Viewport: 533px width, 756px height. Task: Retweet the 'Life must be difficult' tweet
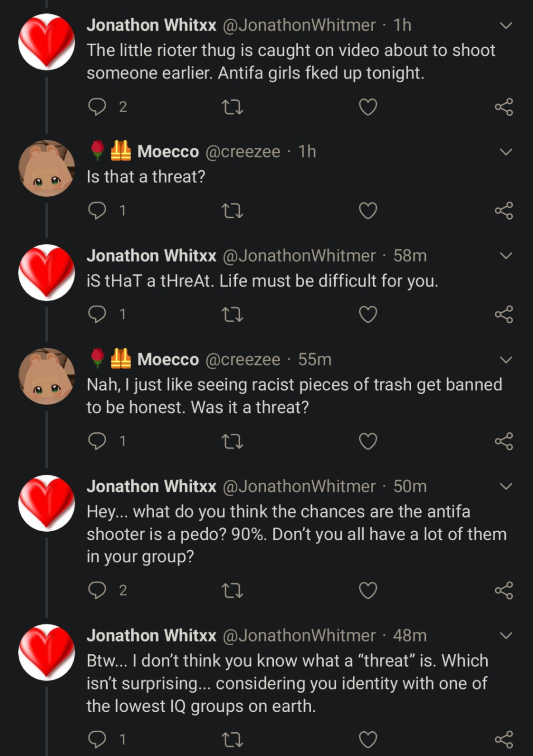232,315
